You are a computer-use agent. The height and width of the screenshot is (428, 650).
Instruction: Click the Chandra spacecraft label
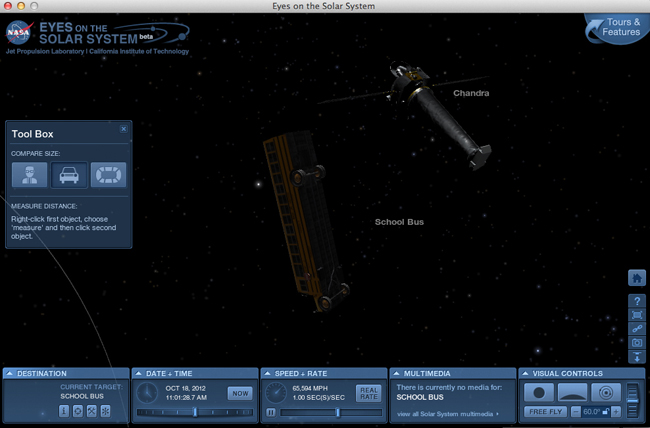471,93
